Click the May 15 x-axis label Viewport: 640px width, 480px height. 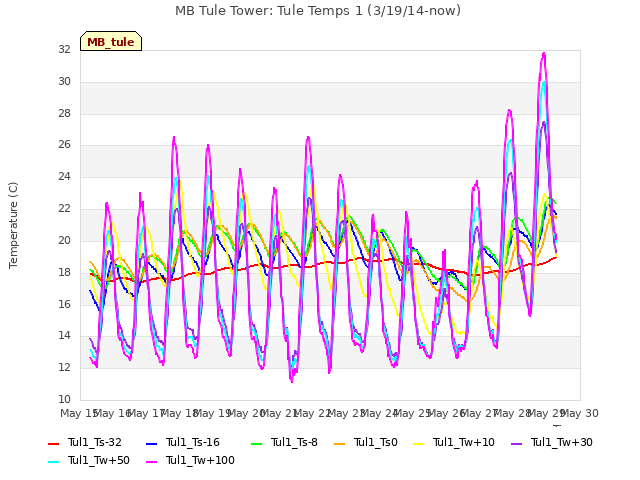tap(78, 413)
